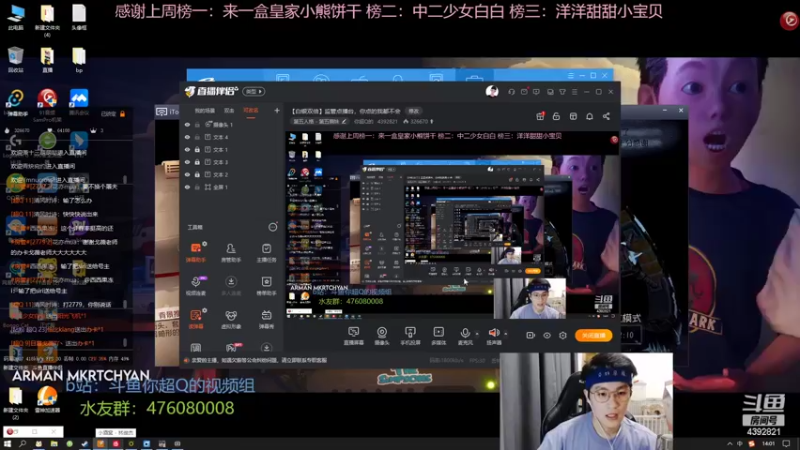The height and width of the screenshot is (450, 800).
Task: Click the orange 关闭直播 button
Action: 593,335
